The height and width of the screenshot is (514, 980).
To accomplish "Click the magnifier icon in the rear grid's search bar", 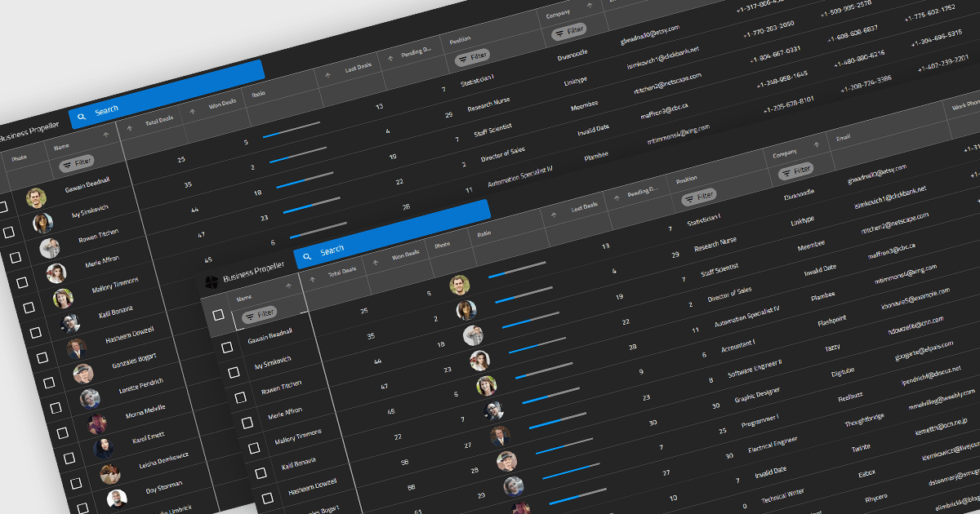I will point(81,116).
